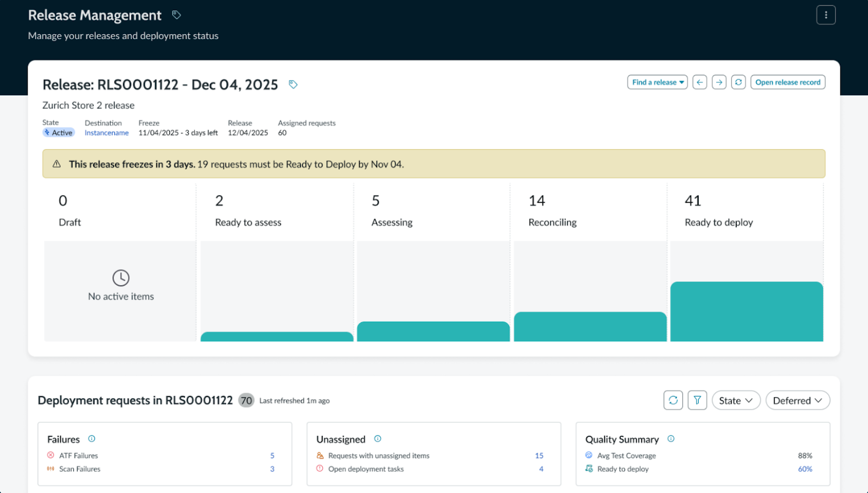868x493 pixels.
Task: Go to the previous release arrow
Action: click(x=700, y=82)
